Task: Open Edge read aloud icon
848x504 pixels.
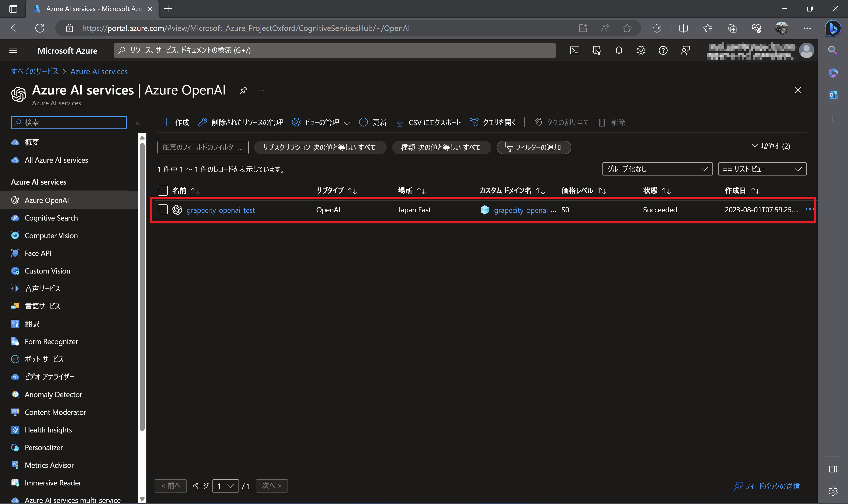Action: (605, 28)
